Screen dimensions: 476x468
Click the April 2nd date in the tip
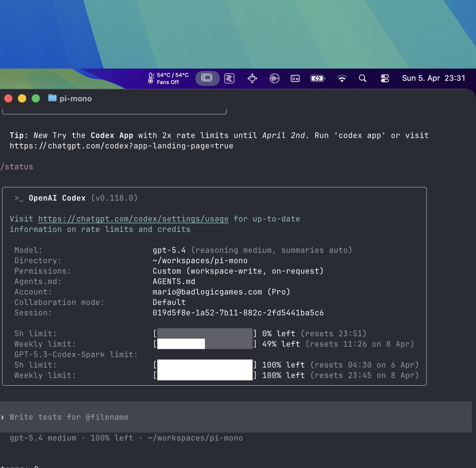(283, 135)
